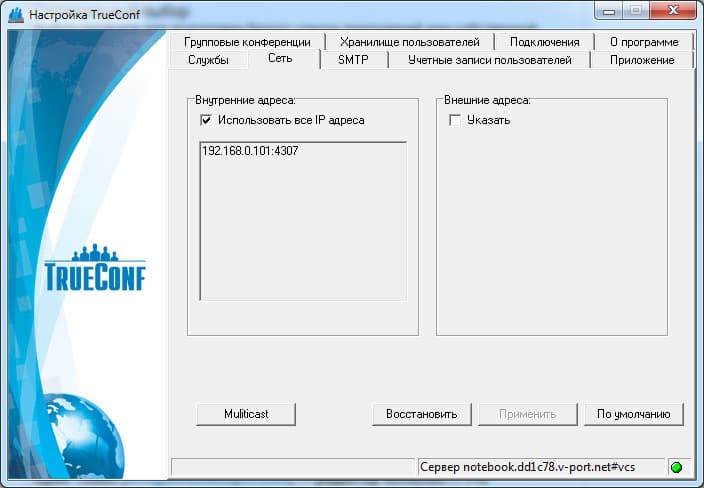Image resolution: width=704 pixels, height=488 pixels.
Task: Click the empty left status bar field
Action: [x=293, y=467]
